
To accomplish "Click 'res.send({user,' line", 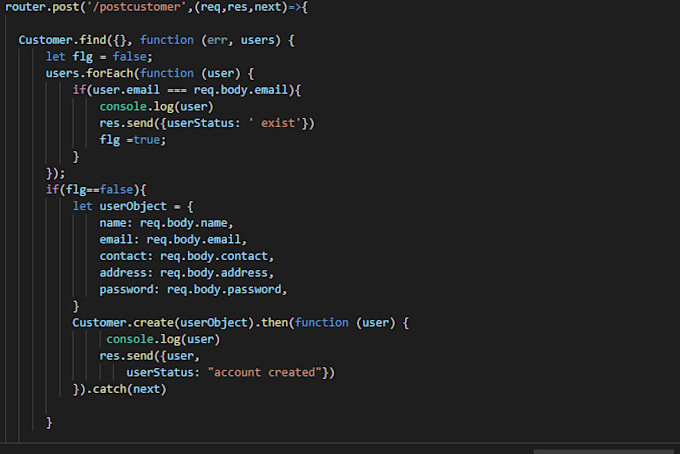I will click(x=150, y=356).
